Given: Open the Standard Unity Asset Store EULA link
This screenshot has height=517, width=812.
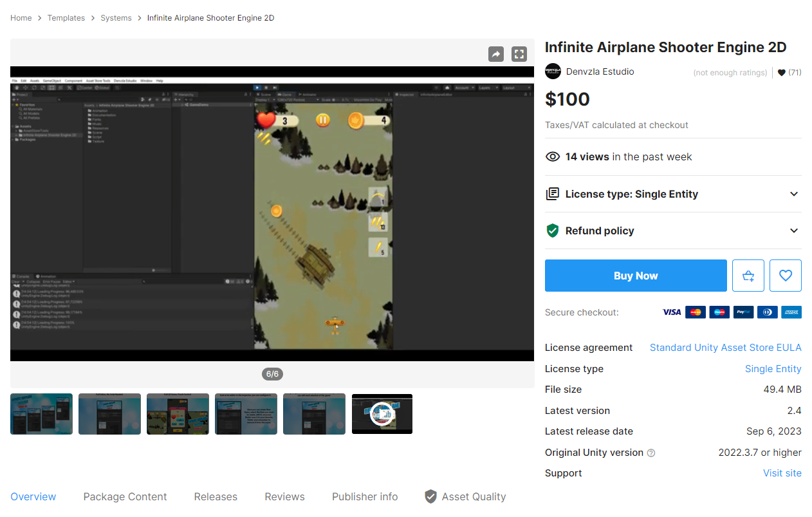Looking at the screenshot, I should point(726,348).
